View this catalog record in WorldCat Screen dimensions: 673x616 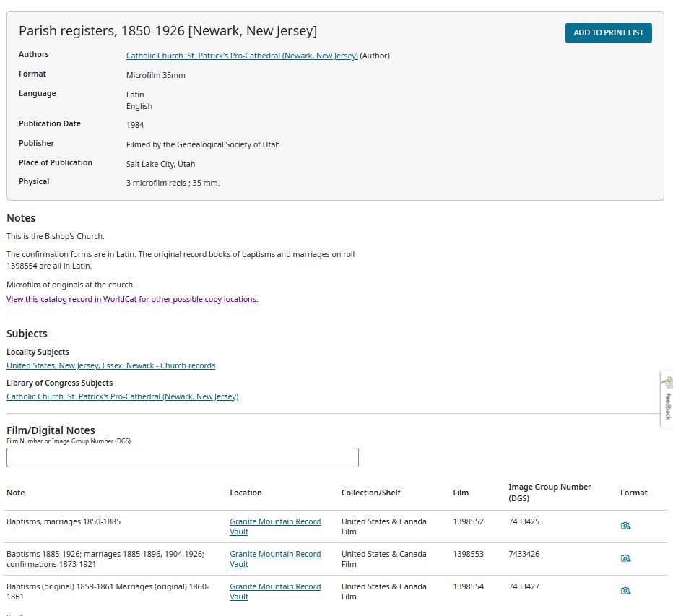point(132,299)
